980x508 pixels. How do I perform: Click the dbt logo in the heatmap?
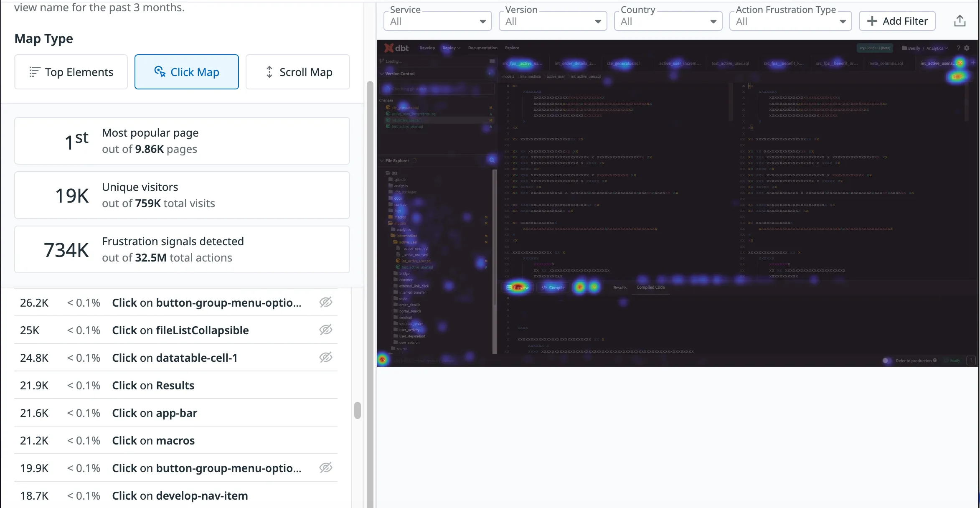pyautogui.click(x=396, y=48)
